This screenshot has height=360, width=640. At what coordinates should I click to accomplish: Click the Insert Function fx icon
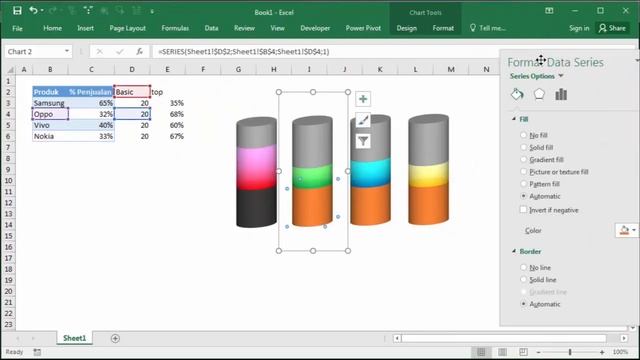click(x=140, y=51)
